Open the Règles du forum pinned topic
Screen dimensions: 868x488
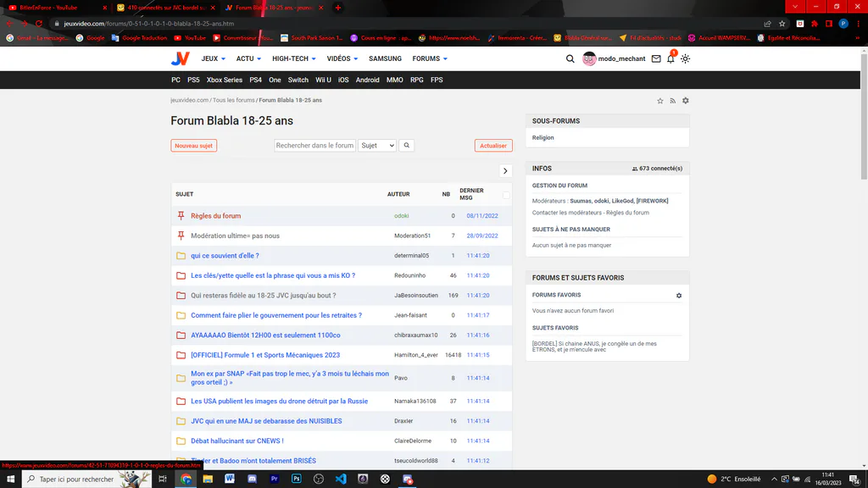[216, 216]
